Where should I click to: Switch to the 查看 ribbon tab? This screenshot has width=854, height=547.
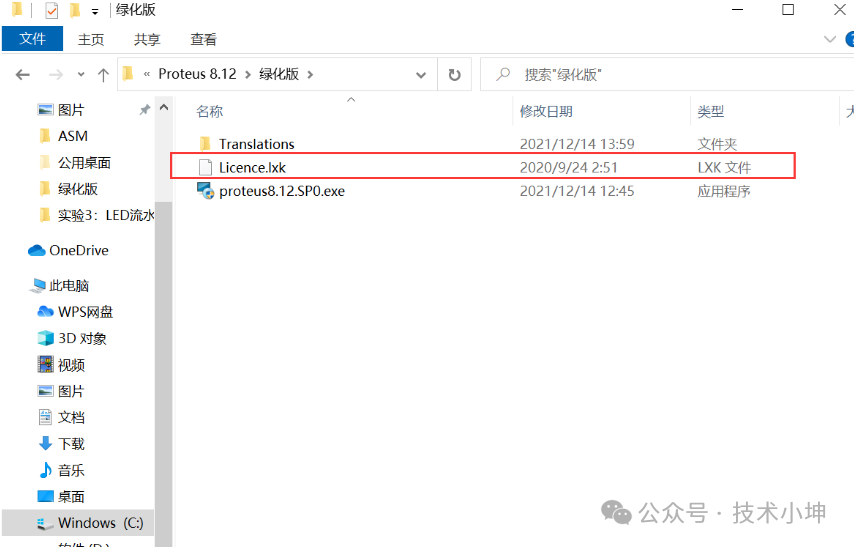[203, 39]
